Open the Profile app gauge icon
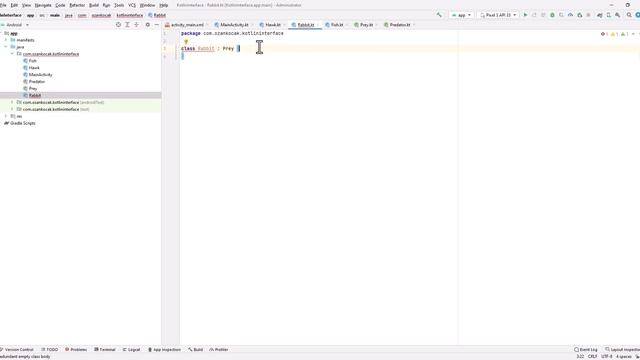This screenshot has width=640, height=360. [x=570, y=15]
